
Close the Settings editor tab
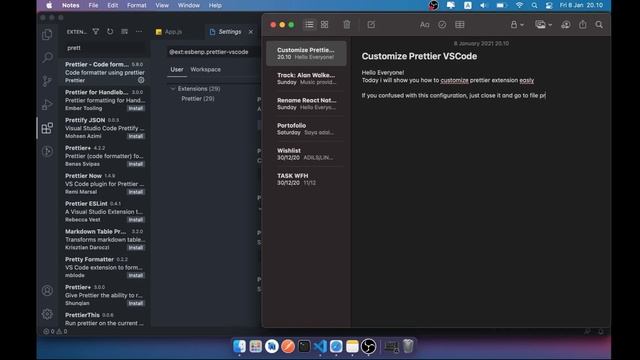(251, 31)
